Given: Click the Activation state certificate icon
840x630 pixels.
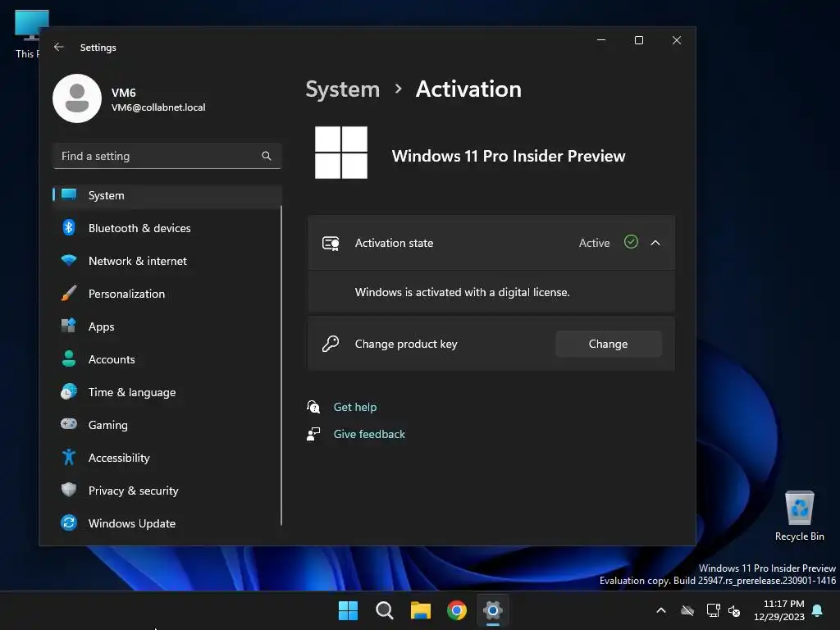Looking at the screenshot, I should 331,244.
